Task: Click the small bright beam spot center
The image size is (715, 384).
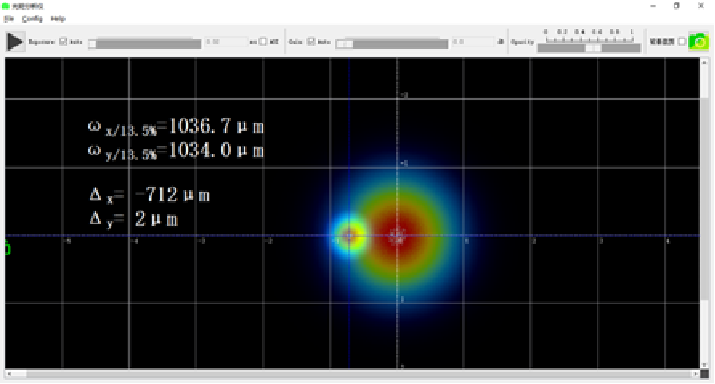Action: click(x=349, y=236)
